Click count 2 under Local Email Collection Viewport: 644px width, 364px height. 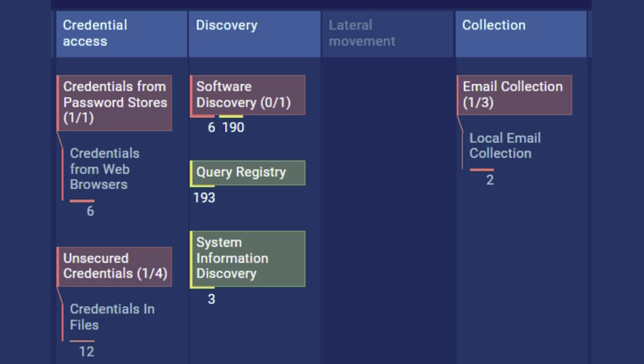pos(490,180)
